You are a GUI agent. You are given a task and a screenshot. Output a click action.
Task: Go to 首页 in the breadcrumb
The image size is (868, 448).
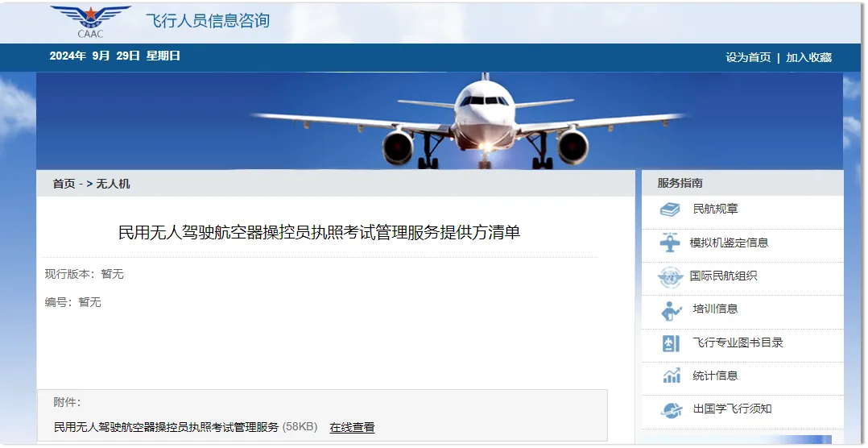coord(64,184)
